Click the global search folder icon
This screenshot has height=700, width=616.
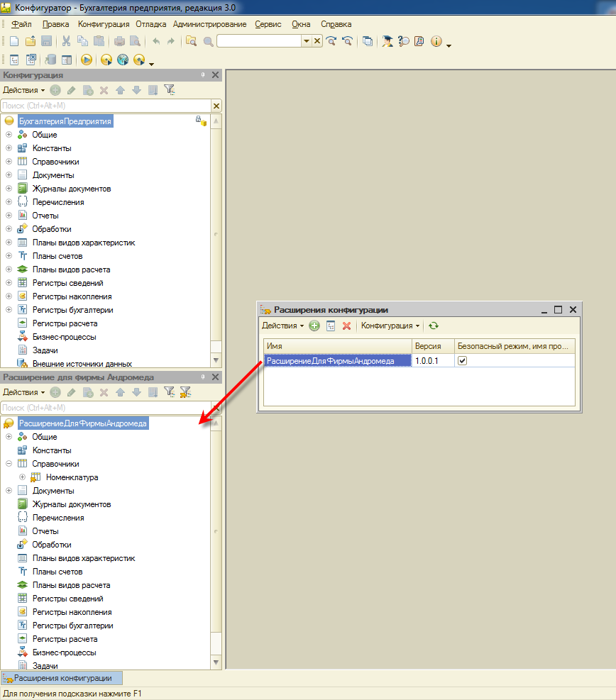click(x=191, y=42)
